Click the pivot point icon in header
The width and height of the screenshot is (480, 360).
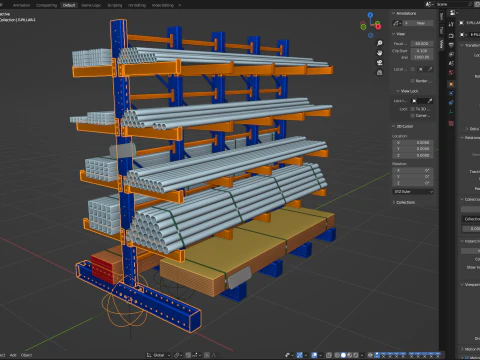(x=177, y=355)
